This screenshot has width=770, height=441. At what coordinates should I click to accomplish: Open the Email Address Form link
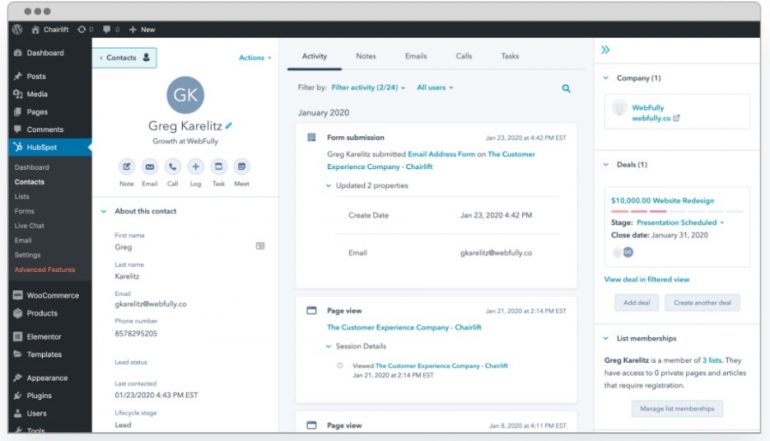(x=441, y=154)
